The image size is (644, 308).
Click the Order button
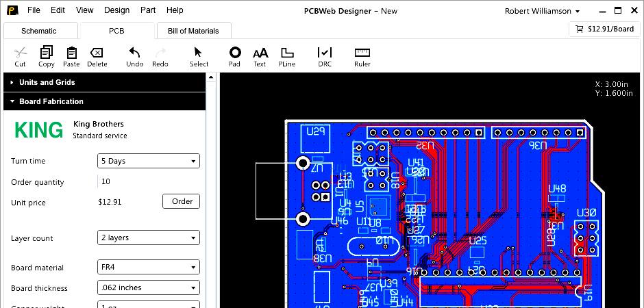182,201
